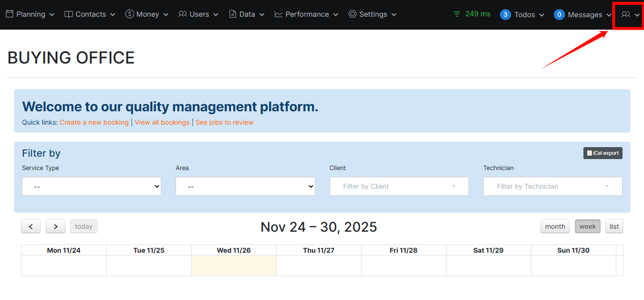This screenshot has width=644, height=300.
Task: Click the highlighted account icon top right
Action: coord(626,15)
